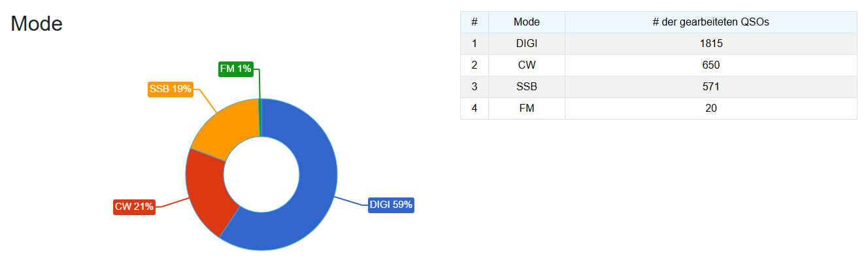Viewport: 868px width, 272px height.
Task: Select the green FM 1% chart label
Action: [235, 69]
